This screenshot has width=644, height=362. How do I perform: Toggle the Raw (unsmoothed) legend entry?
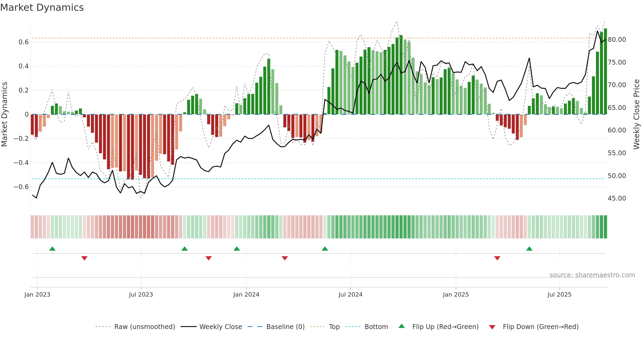click(145, 327)
